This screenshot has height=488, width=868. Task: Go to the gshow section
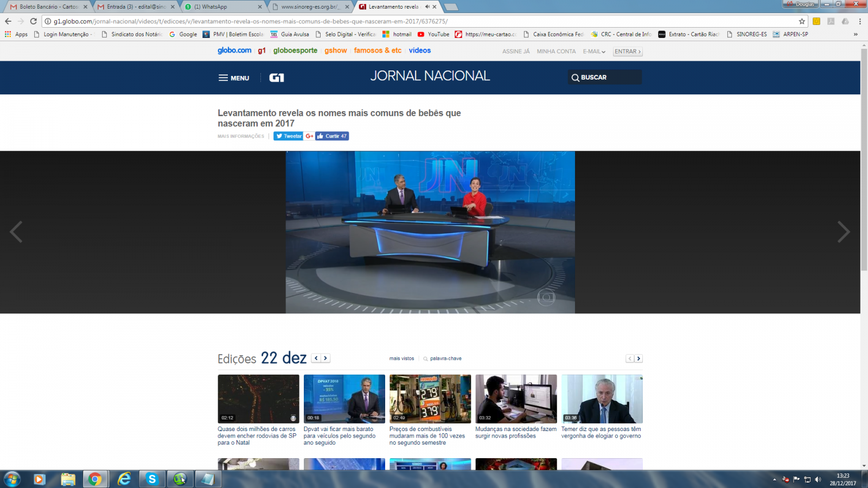[336, 50]
